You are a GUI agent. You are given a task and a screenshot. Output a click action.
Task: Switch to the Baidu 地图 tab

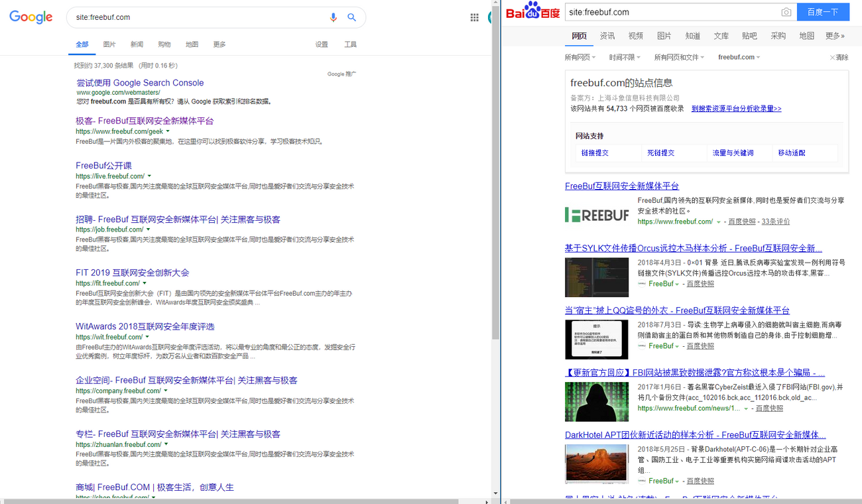(806, 36)
